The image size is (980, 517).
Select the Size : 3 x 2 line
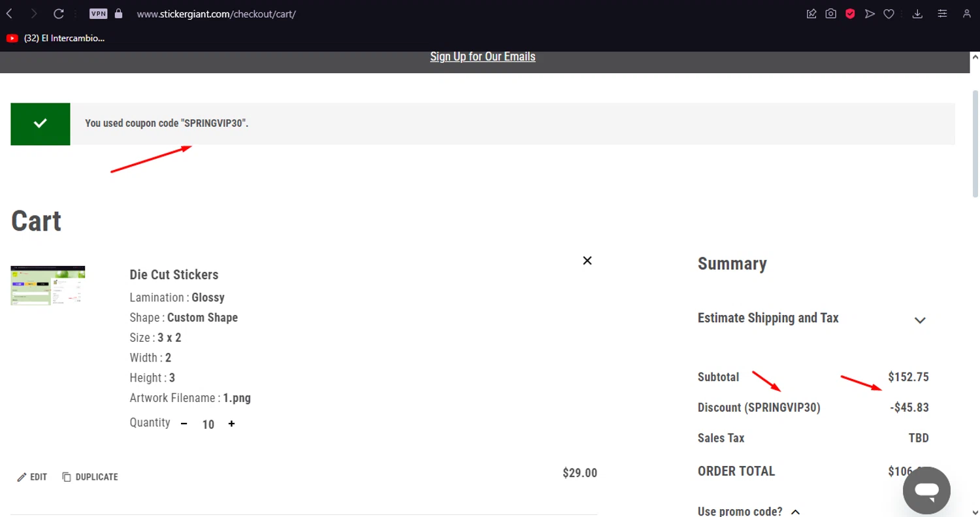coord(155,338)
